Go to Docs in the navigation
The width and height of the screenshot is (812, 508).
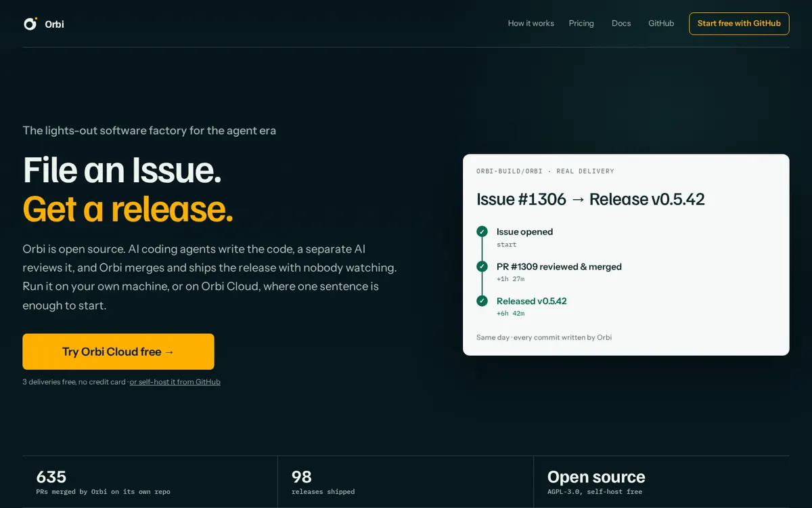(621, 23)
